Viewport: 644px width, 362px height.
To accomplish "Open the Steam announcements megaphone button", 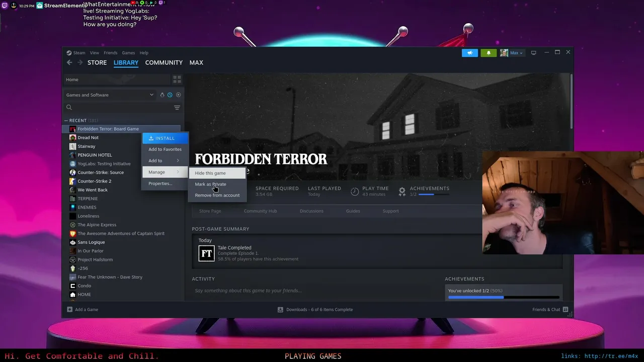I will click(470, 53).
